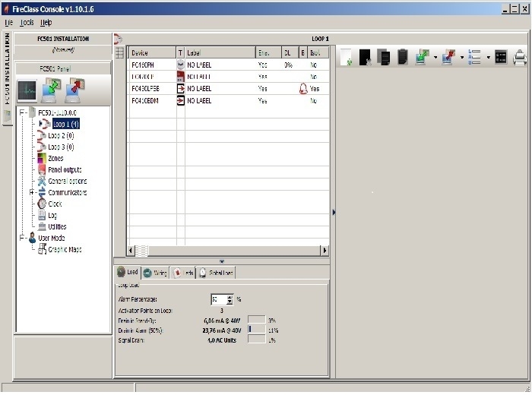The width and height of the screenshot is (532, 395).
Task: Open Clock in the tree
Action: (55, 204)
